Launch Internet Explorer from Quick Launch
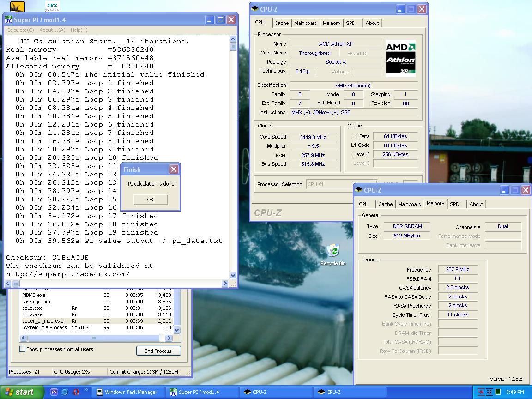 (x=65, y=392)
